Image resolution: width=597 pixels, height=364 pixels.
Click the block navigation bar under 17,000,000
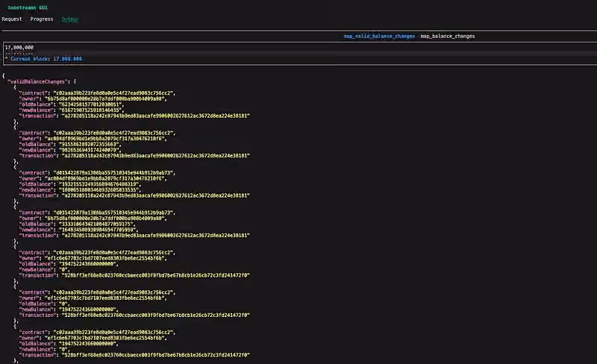tap(19, 53)
